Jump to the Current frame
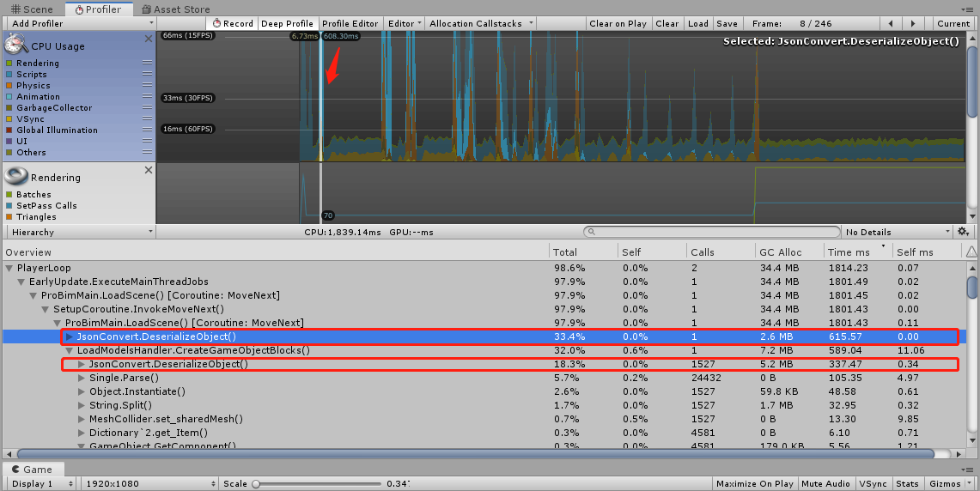This screenshot has width=980, height=491. (953, 24)
